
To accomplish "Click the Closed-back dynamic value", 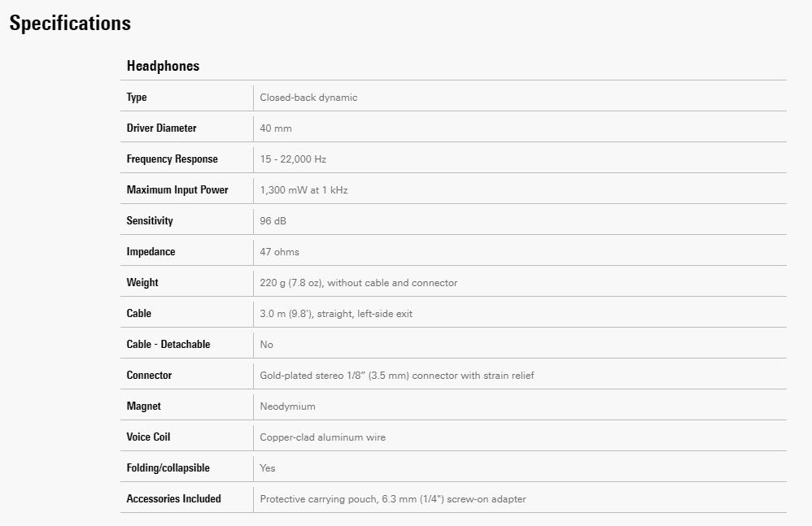I will tap(308, 98).
